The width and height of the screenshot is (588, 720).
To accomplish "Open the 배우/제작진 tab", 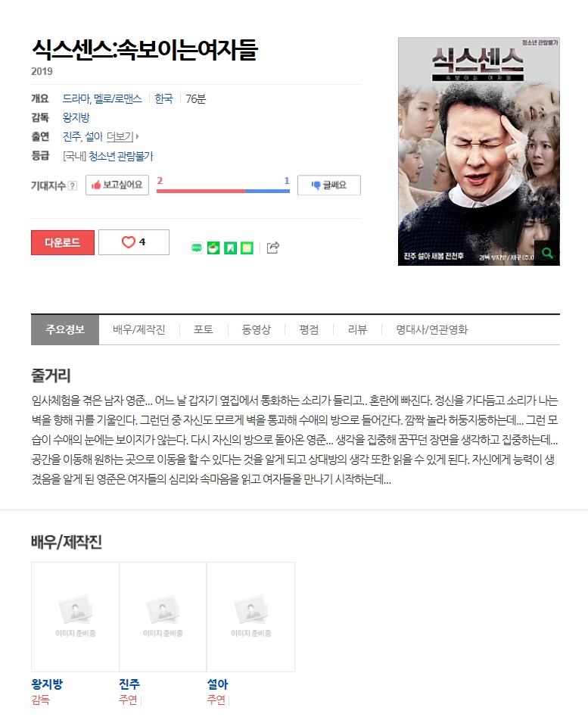I will tap(139, 329).
